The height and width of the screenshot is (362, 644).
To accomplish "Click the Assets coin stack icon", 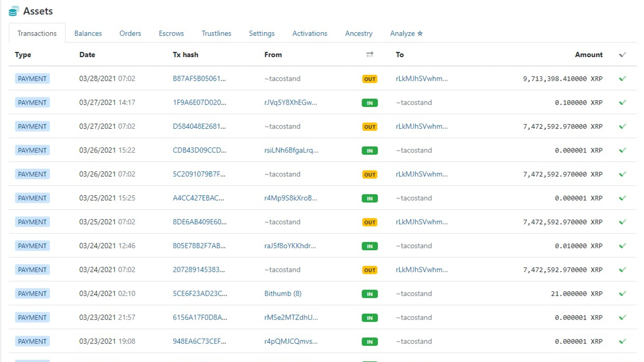I will (14, 11).
